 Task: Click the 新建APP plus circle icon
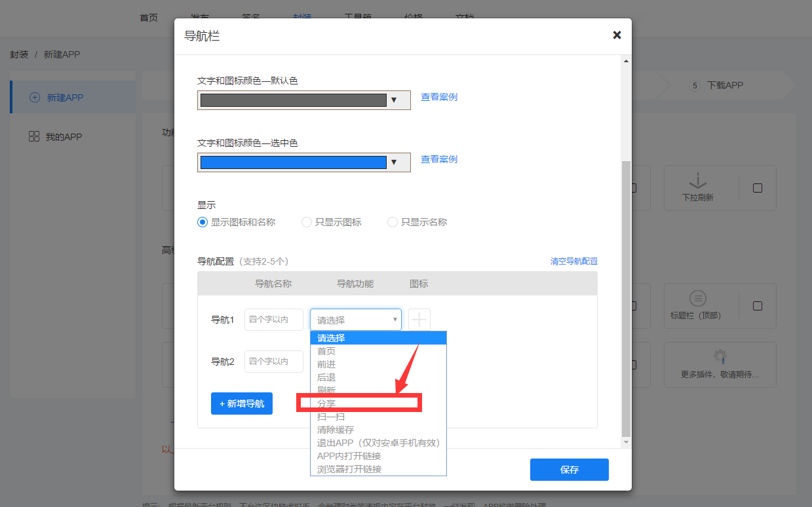pos(35,98)
